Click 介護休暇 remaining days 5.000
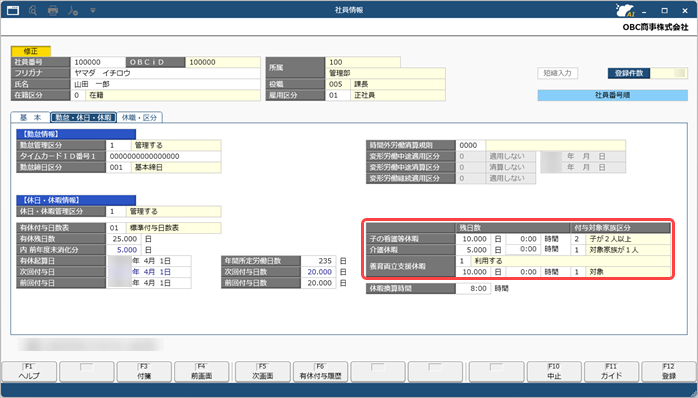 tap(473, 250)
